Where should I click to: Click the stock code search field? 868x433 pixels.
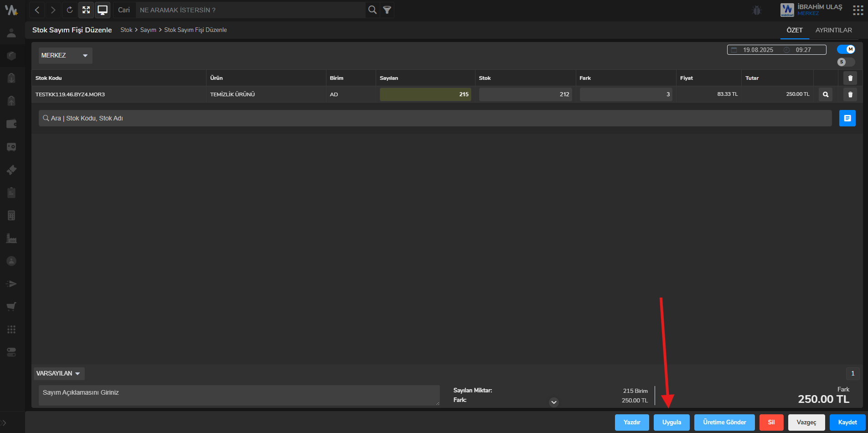pyautogui.click(x=435, y=118)
